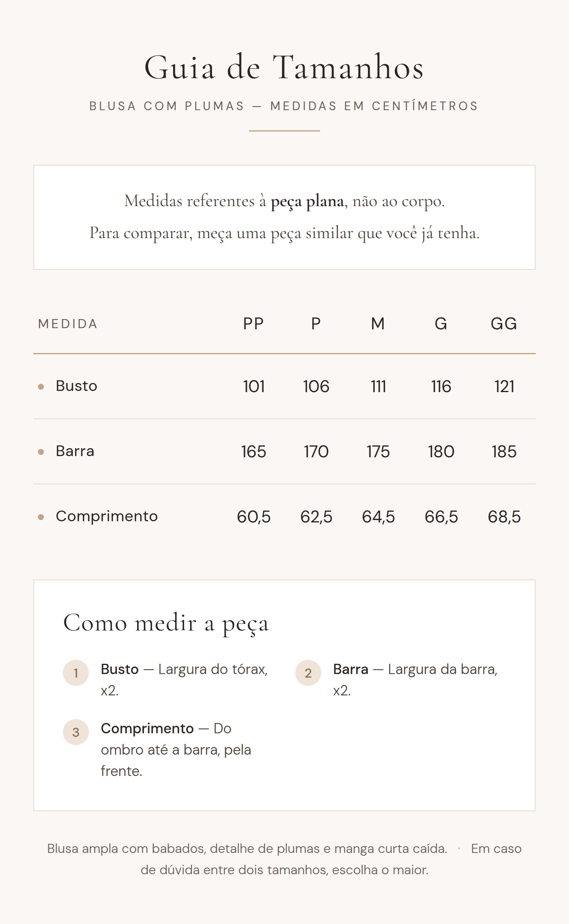The height and width of the screenshot is (924, 569).
Task: Click the bullet dot beside Comprimento
Action: (41, 517)
